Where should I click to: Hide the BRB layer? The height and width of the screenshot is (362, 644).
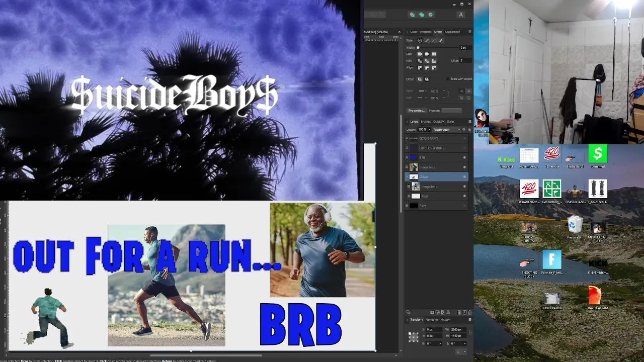click(x=464, y=157)
